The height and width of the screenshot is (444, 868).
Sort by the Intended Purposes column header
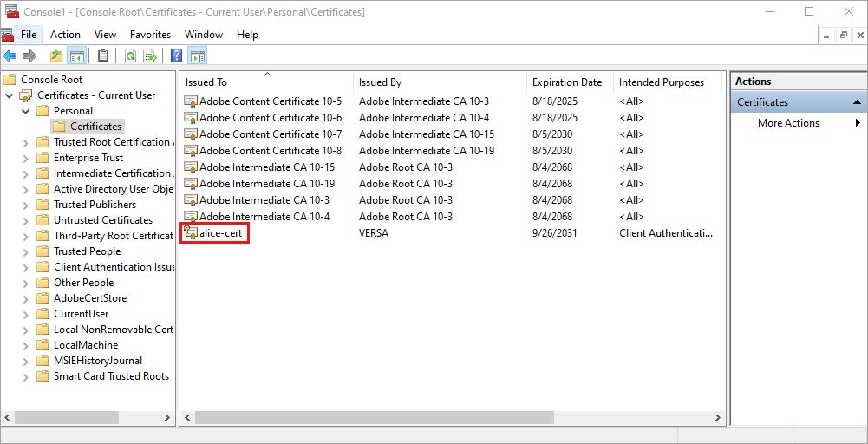coord(667,82)
